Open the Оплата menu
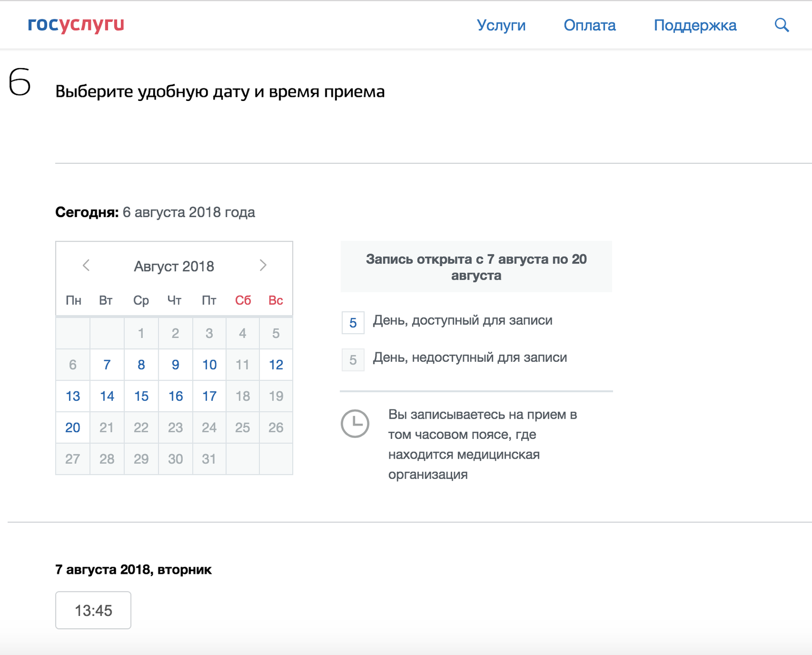 [x=590, y=25]
